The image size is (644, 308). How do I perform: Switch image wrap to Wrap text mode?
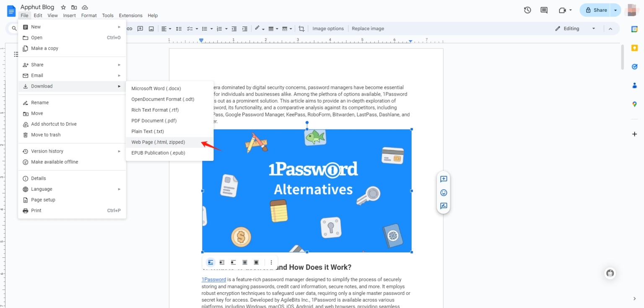[x=222, y=262]
